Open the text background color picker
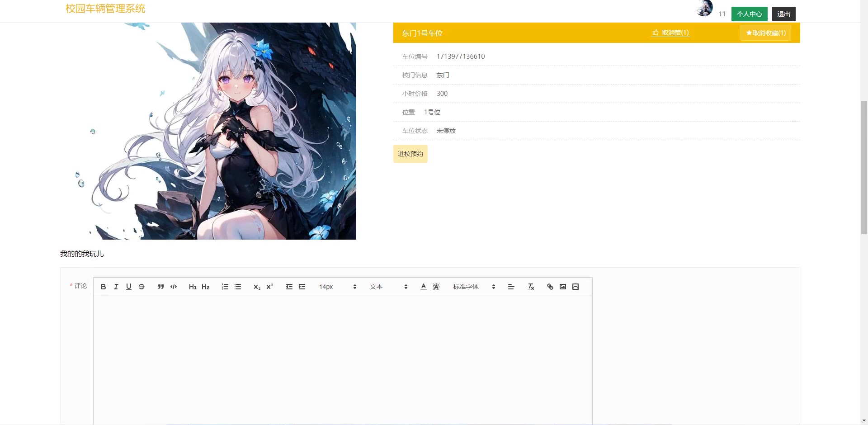This screenshot has width=868, height=425. click(436, 287)
